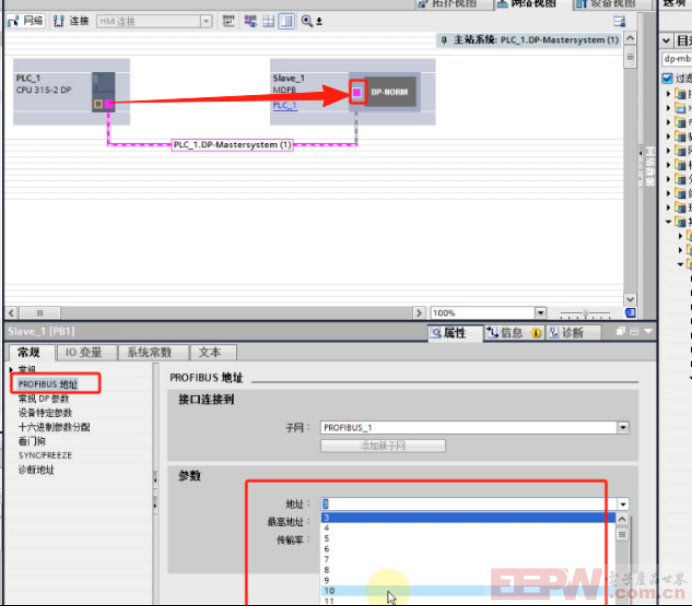Image resolution: width=692 pixels, height=606 pixels.
Task: Select 十六进制参数分配 in properties tree
Action: tap(54, 427)
